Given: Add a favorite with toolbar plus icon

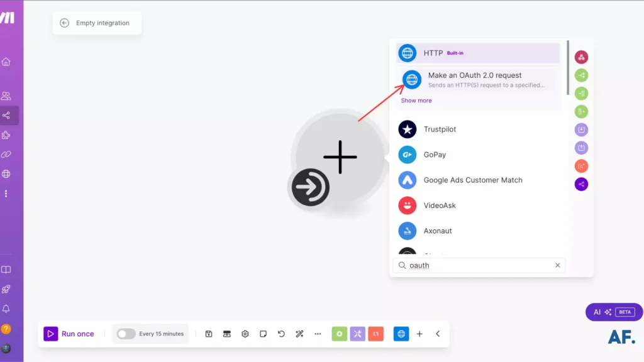Looking at the screenshot, I should click(x=419, y=334).
